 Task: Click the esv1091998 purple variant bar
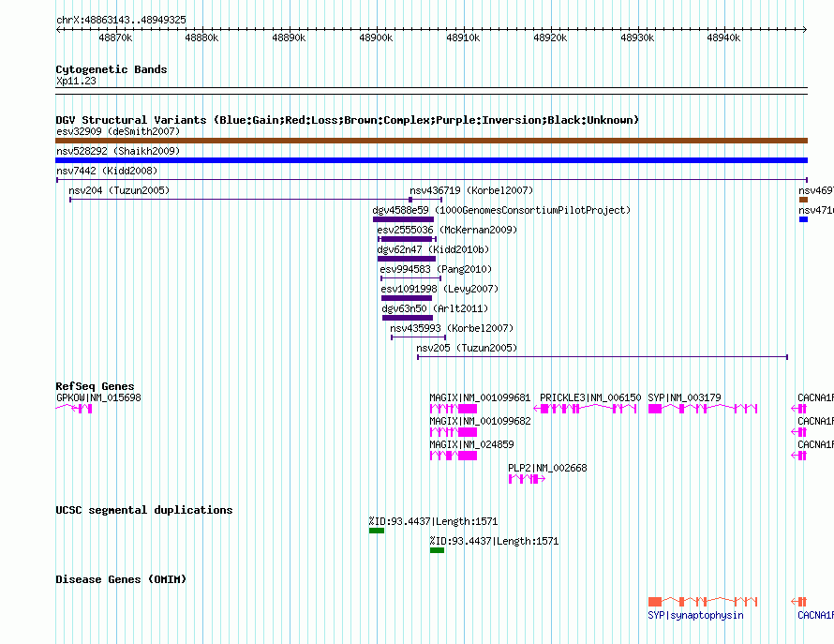(407, 298)
